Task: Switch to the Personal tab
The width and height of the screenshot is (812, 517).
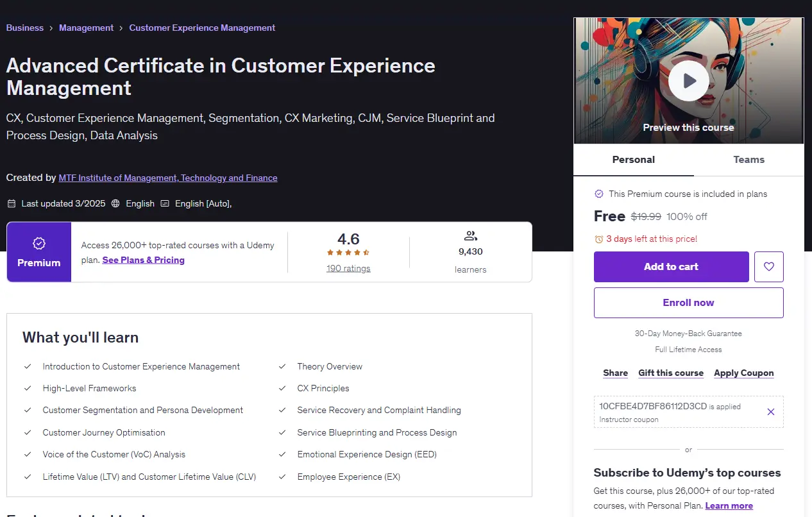Action: (634, 160)
